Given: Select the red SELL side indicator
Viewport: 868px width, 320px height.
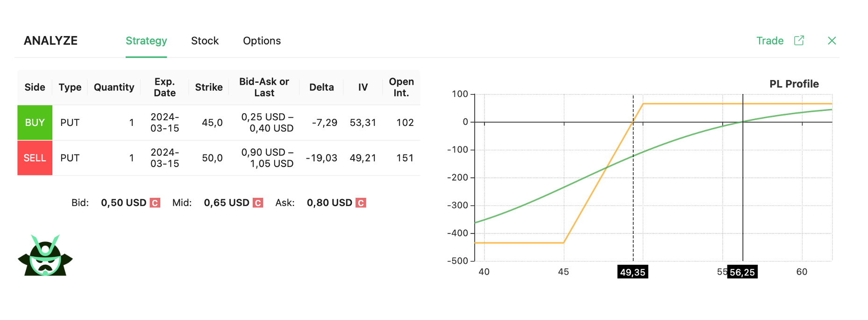Looking at the screenshot, I should tap(35, 158).
